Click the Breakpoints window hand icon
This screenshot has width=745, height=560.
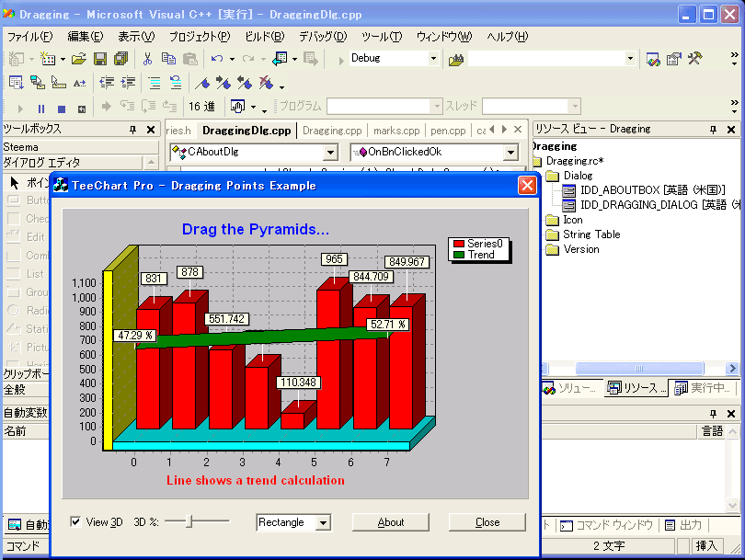[237, 107]
